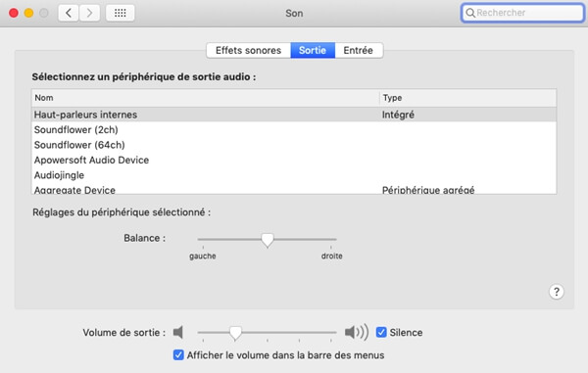Sort by the Type column header

pos(468,98)
